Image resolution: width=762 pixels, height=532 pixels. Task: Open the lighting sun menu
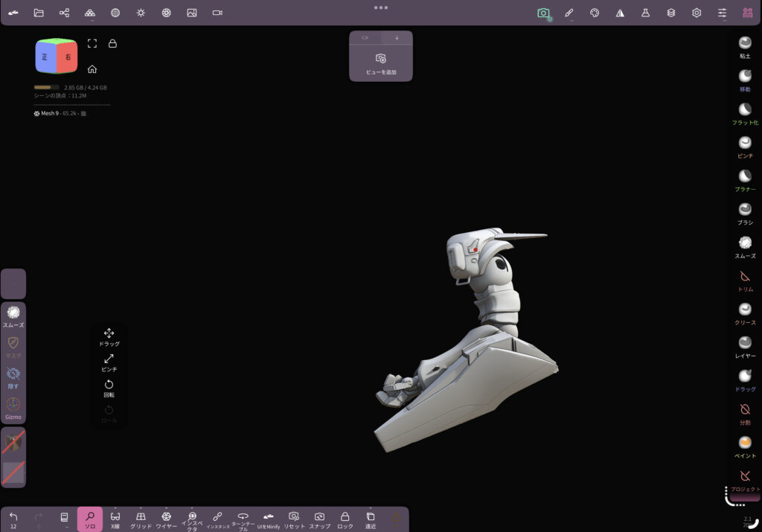tap(141, 13)
